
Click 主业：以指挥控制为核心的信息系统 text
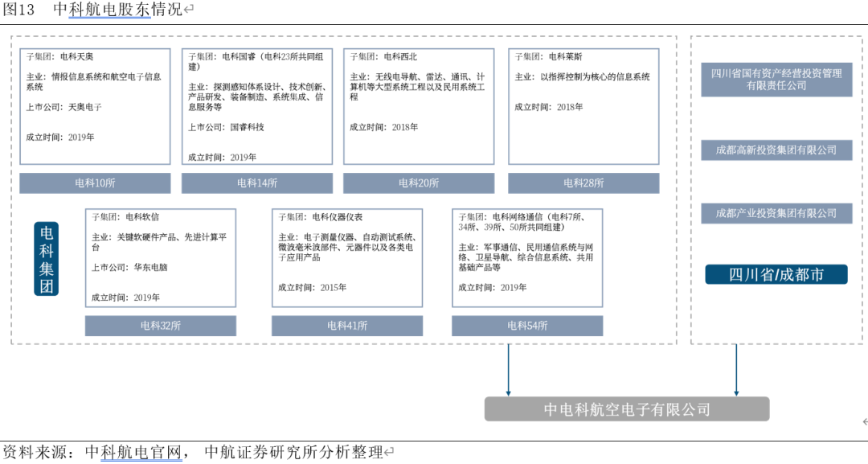583,76
